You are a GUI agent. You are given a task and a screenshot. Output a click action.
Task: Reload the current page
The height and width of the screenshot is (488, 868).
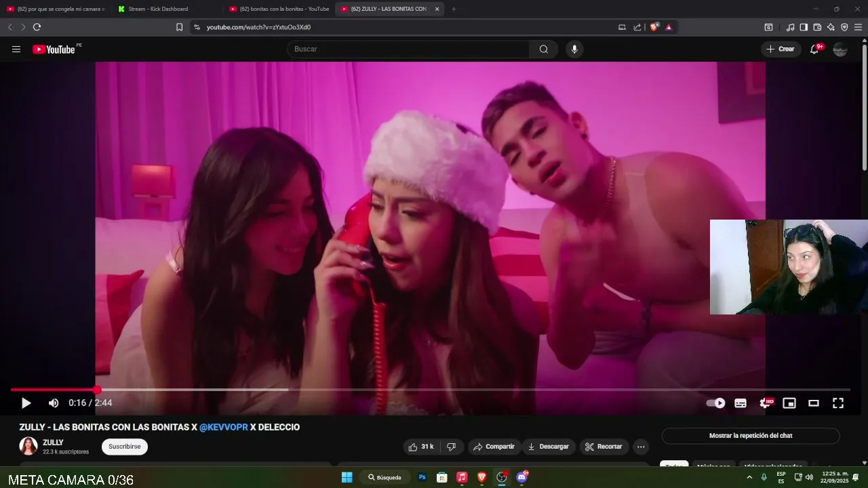[x=37, y=27]
